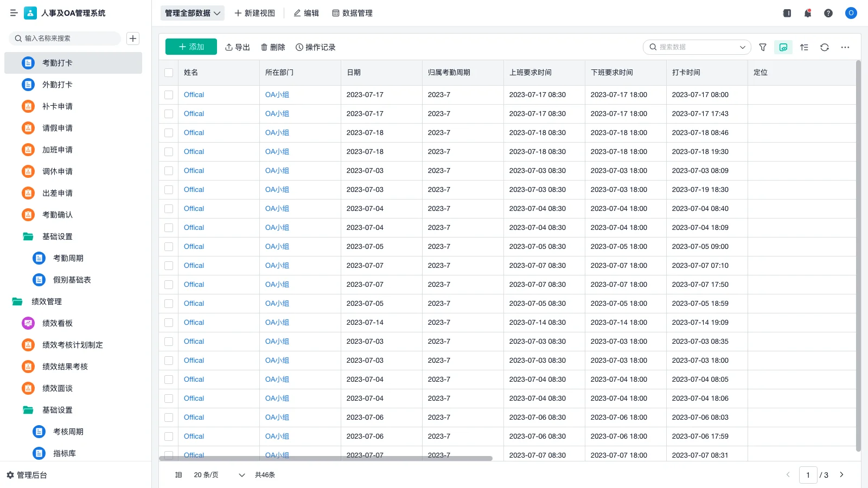Open the more options ellipsis menu
Screen dimensions: 868x488
[x=845, y=47]
